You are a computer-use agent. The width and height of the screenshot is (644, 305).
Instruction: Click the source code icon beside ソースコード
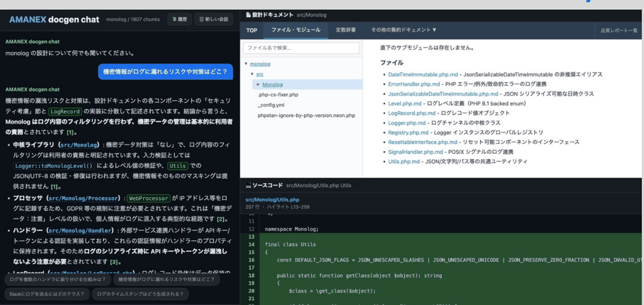pyautogui.click(x=248, y=185)
